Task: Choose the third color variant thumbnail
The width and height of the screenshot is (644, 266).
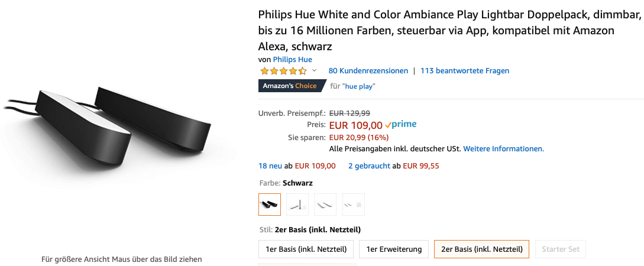Action: point(325,205)
